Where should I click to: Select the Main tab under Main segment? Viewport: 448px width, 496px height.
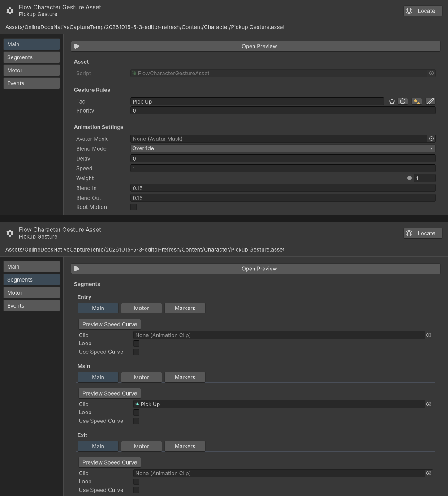pyautogui.click(x=98, y=377)
